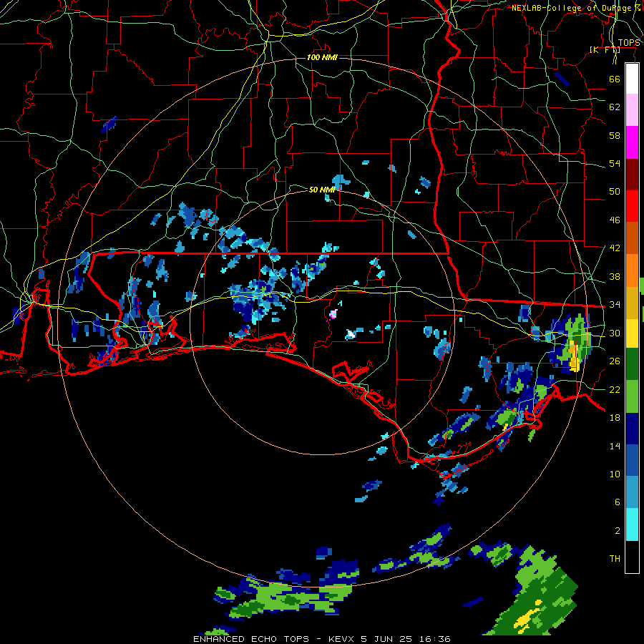This screenshot has height=644, width=644.
Task: Select the cyan legend swatch
Action: 632,525
